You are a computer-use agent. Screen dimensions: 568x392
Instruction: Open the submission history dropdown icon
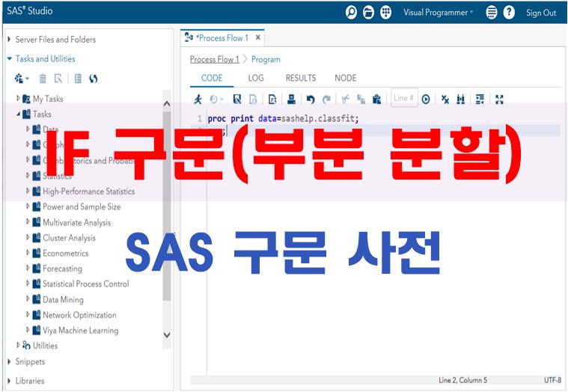(x=216, y=99)
